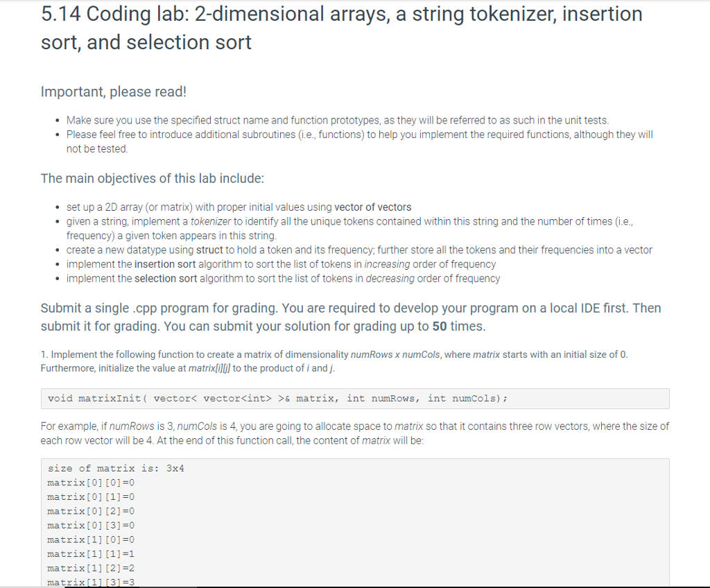Click the void matrixInit function prototype code box
This screenshot has height=588, width=710.
pos(355,399)
